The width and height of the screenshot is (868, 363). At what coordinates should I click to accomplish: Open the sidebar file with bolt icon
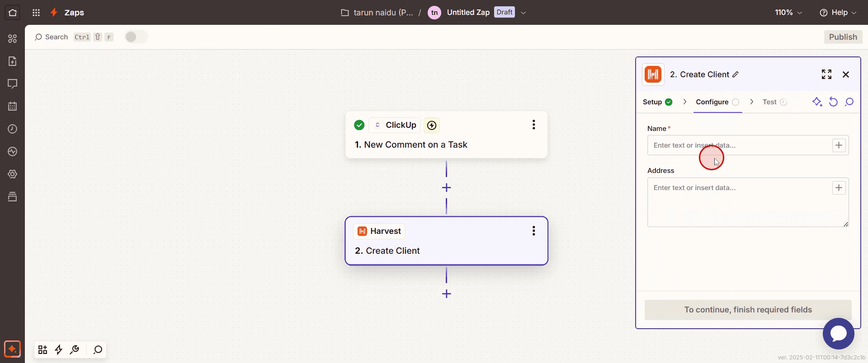click(x=13, y=61)
